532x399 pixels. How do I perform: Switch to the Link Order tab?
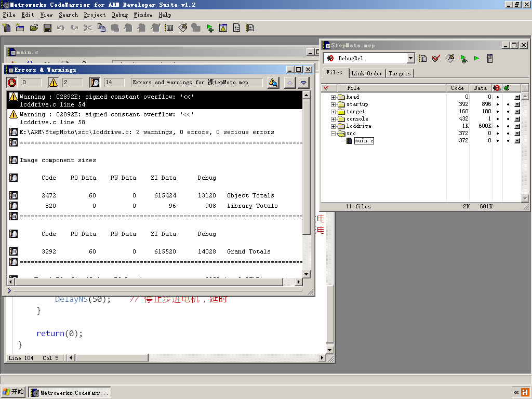pyautogui.click(x=367, y=73)
